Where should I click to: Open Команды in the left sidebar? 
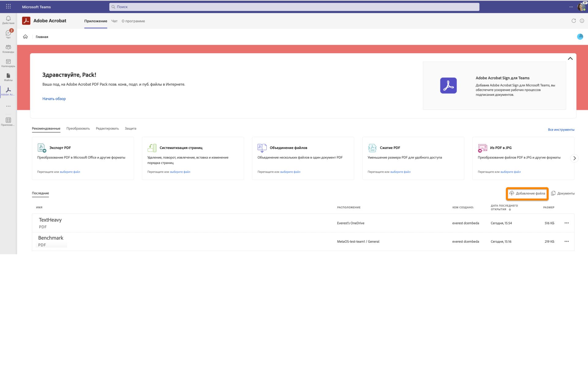point(8,49)
